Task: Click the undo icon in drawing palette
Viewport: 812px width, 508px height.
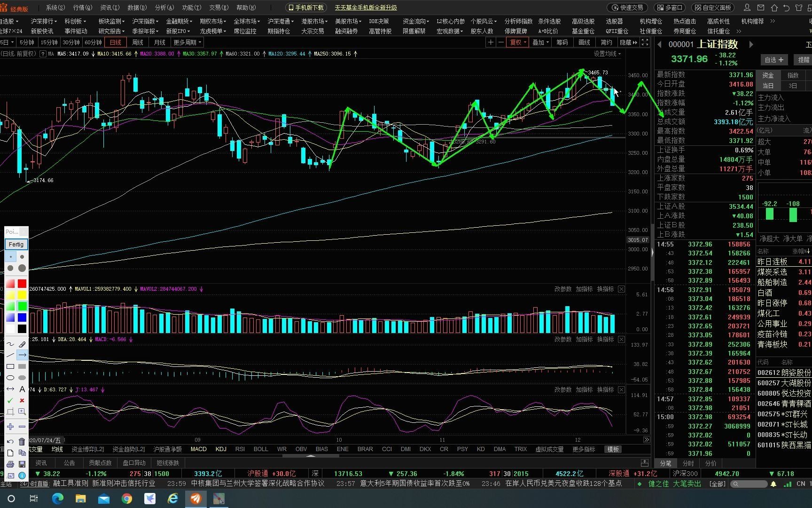Action: pos(10,441)
